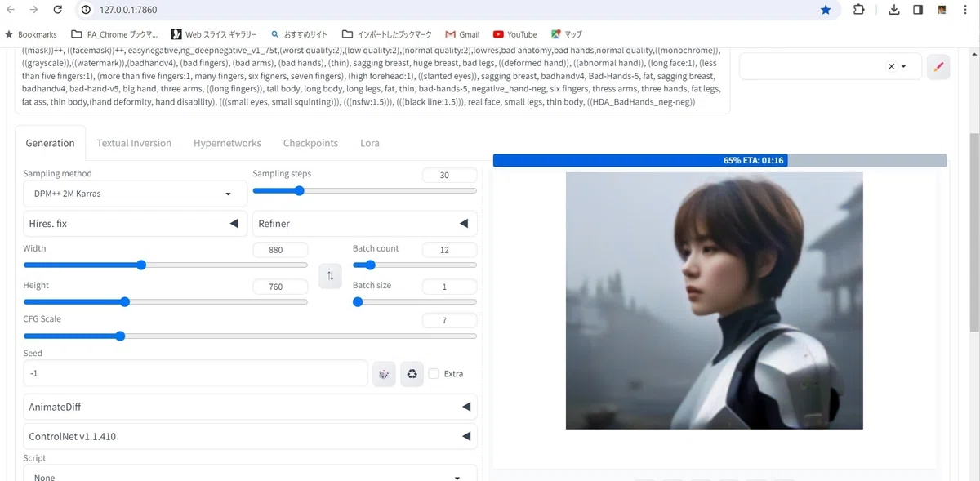Click the Height value field
Viewport: 980px width, 481px height.
(280, 287)
